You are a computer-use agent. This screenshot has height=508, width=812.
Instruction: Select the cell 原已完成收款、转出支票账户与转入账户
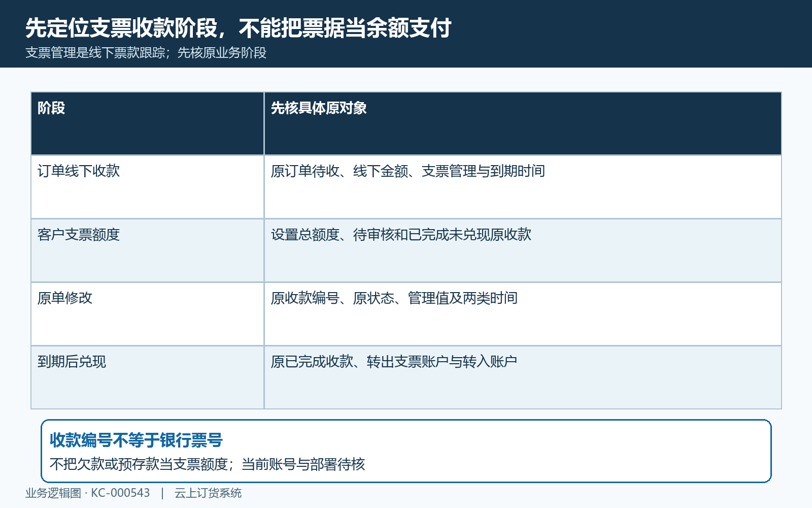click(523, 377)
